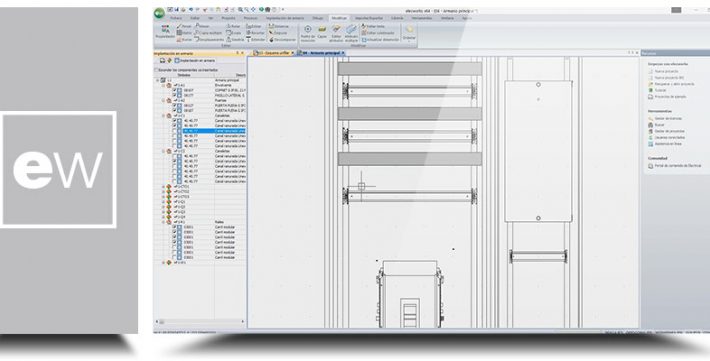Image resolution: width=710 pixels, height=361 pixels.
Task: Open the Tutorial link in right panel
Action: point(661,90)
